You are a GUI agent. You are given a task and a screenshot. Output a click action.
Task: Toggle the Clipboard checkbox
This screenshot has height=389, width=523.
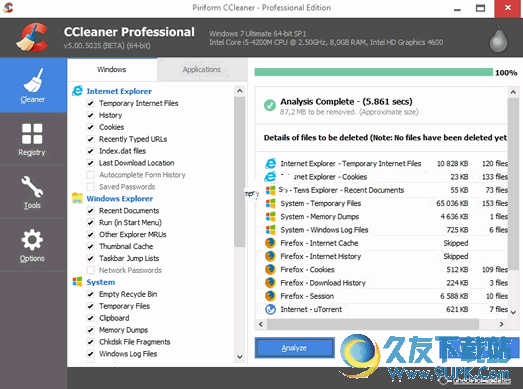click(90, 318)
